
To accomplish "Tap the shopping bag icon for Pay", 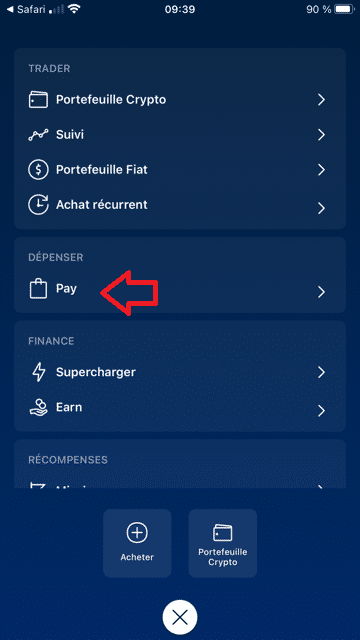I will pos(36,289).
